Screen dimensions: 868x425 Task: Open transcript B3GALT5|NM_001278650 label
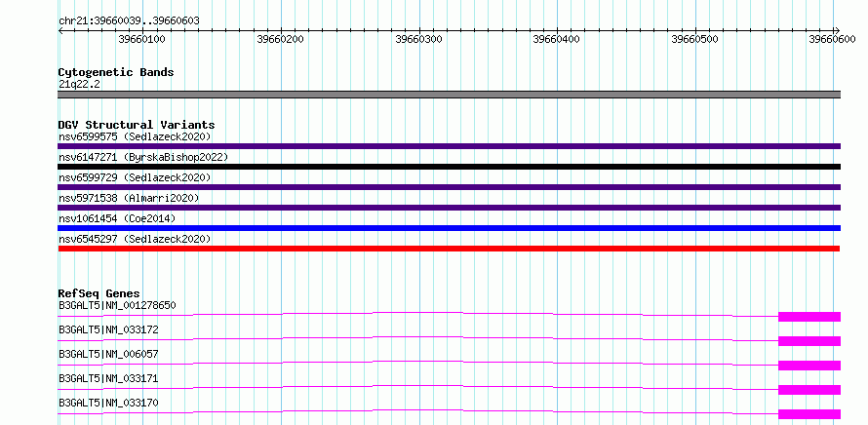(x=117, y=305)
